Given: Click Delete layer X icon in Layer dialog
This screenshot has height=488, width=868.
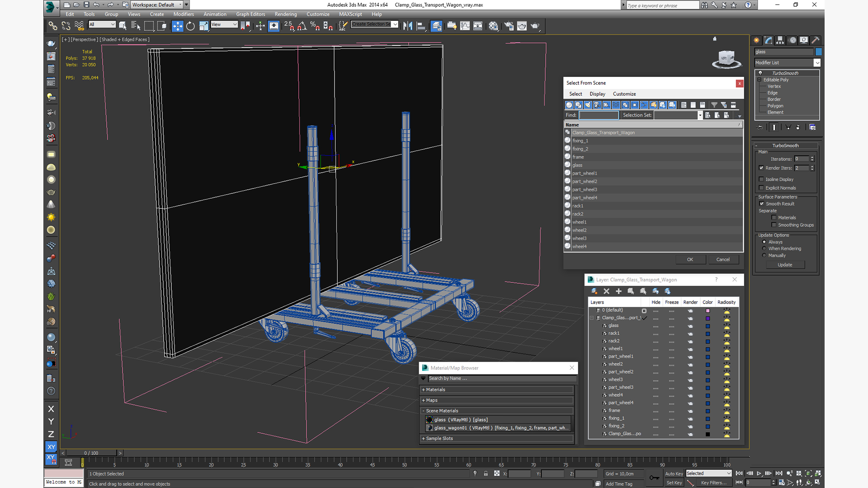Looking at the screenshot, I should pos(606,291).
